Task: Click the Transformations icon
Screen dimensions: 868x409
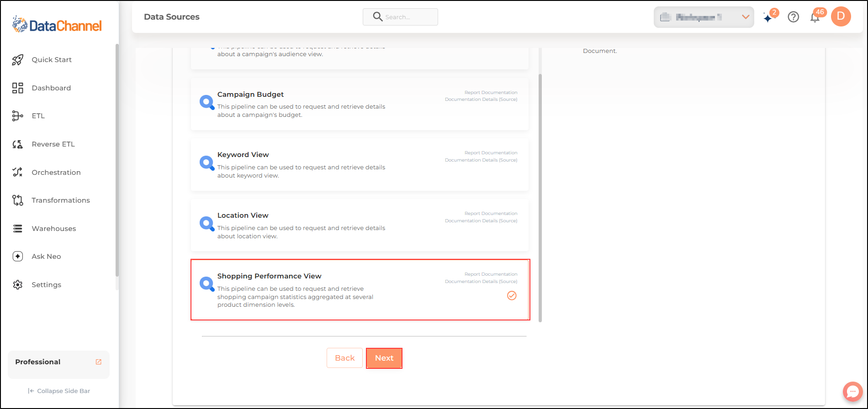Action: coord(18,200)
